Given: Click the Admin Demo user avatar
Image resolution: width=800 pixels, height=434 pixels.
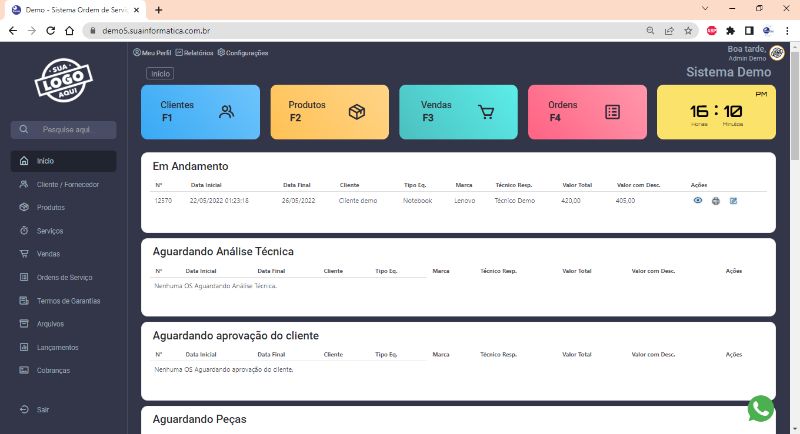Looking at the screenshot, I should pos(777,53).
